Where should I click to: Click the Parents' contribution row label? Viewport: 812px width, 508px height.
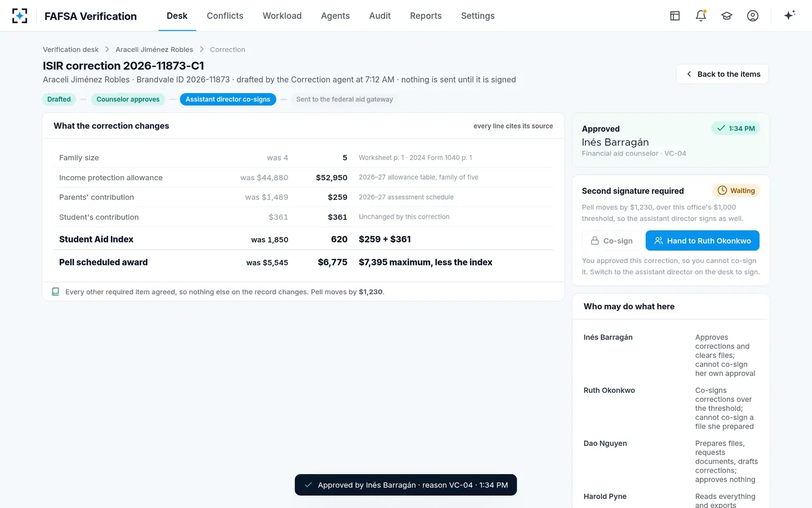[96, 198]
